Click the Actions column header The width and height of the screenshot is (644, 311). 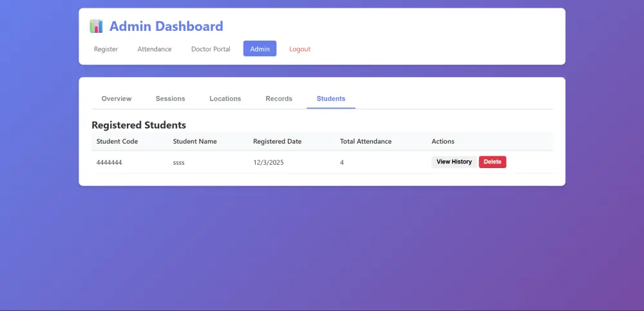[443, 141]
